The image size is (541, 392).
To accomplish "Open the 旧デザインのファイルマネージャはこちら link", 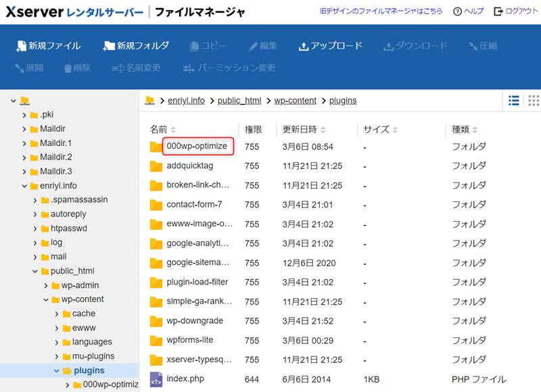I will coord(381,11).
